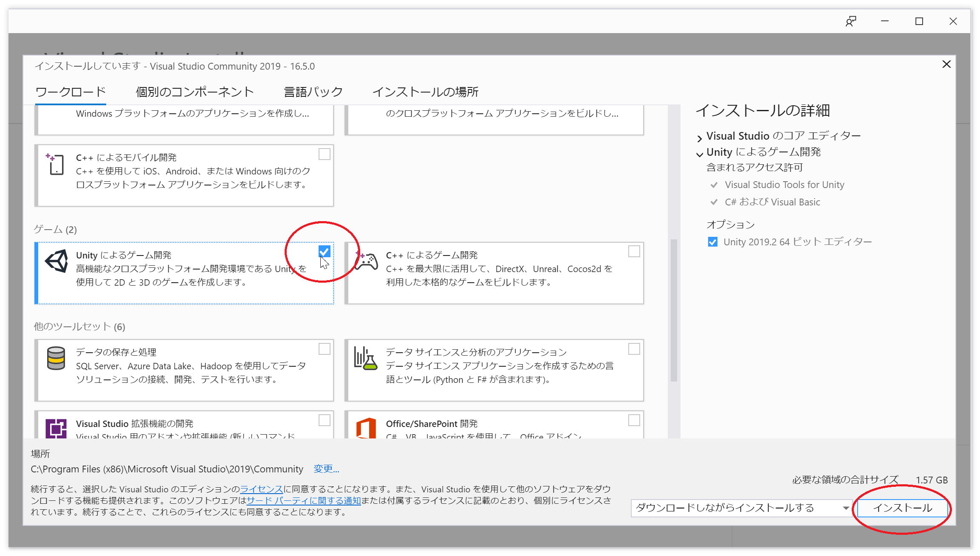This screenshot has height=556, width=980.
Task: Click the Unity logo icon in game workload
Action: point(56,261)
